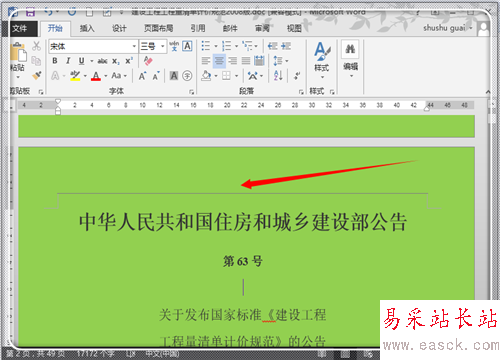Click the superscript x² button

click(x=129, y=61)
